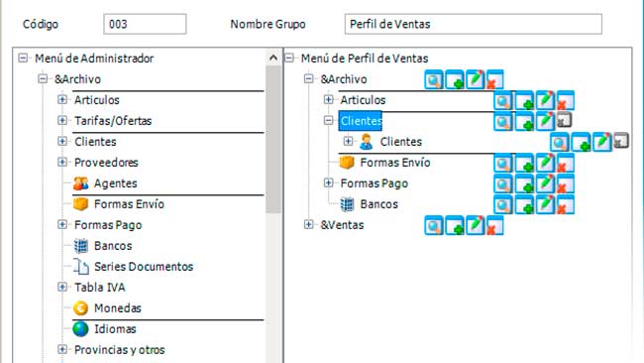
Task: Select Monedas in the Administrador menu
Action: [x=118, y=307]
